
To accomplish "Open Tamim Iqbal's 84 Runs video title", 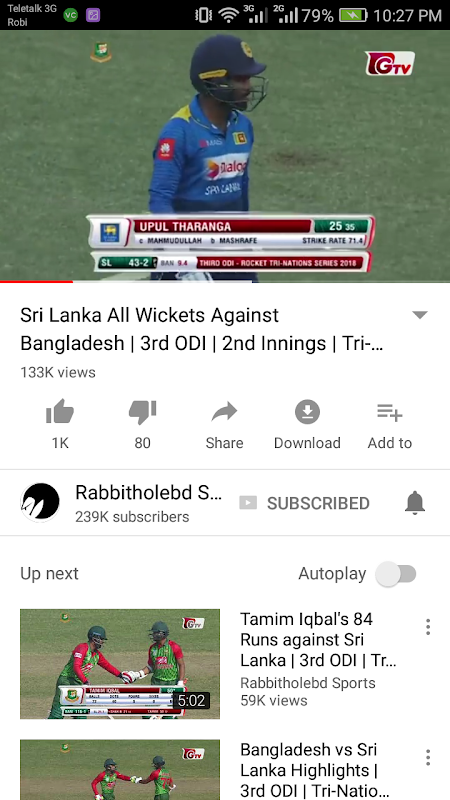I will 318,640.
